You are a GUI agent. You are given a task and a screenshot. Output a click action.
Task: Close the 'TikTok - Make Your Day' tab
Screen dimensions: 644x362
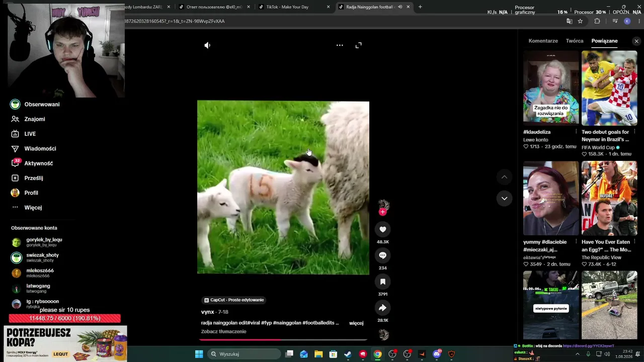point(329,7)
